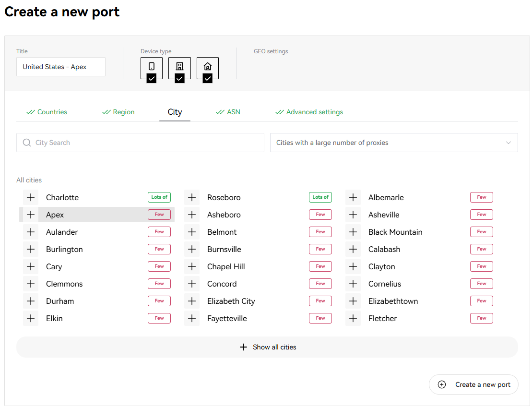Add Cornelius using its plus icon
The image size is (532, 408).
pyautogui.click(x=353, y=284)
